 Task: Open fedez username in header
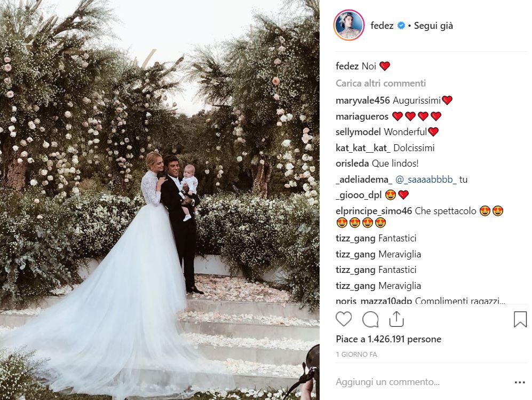click(x=382, y=26)
